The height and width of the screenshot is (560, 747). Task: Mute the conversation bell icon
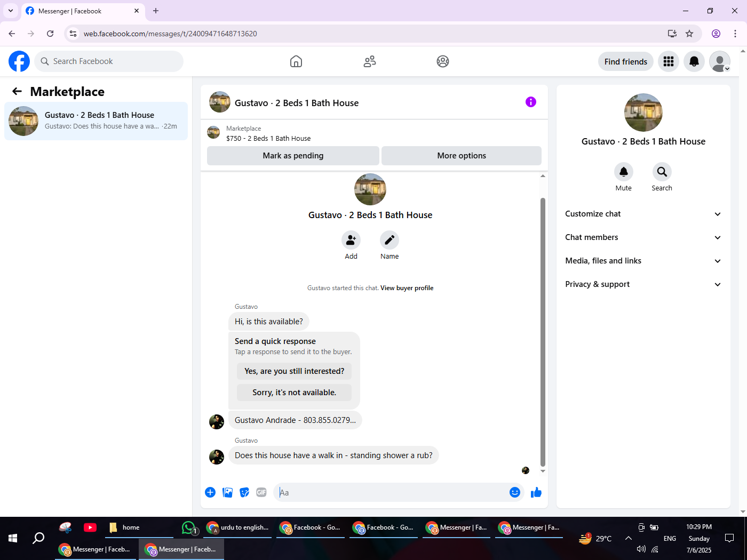pos(624,172)
